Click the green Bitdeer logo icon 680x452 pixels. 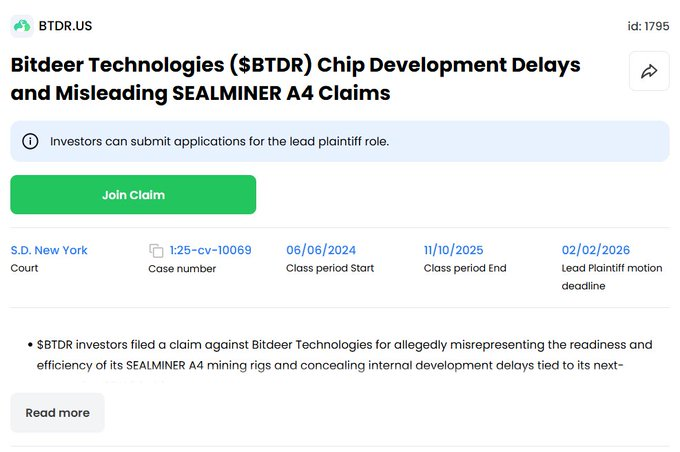pos(21,25)
